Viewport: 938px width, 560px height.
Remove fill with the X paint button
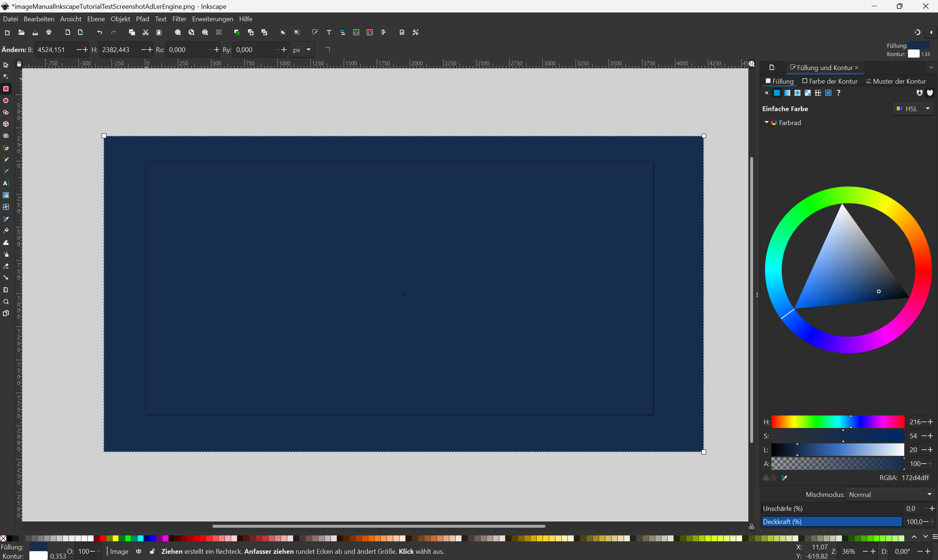click(766, 93)
